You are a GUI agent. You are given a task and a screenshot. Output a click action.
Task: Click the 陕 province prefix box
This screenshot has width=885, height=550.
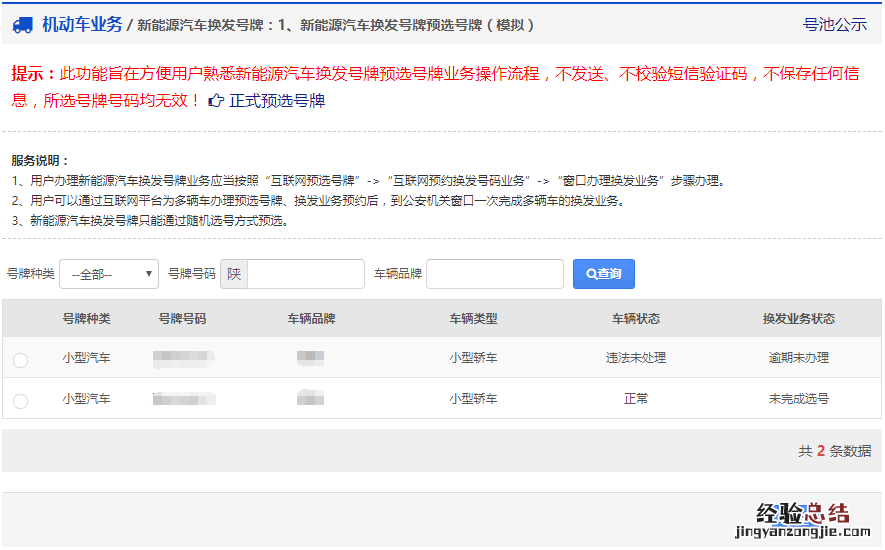click(234, 274)
